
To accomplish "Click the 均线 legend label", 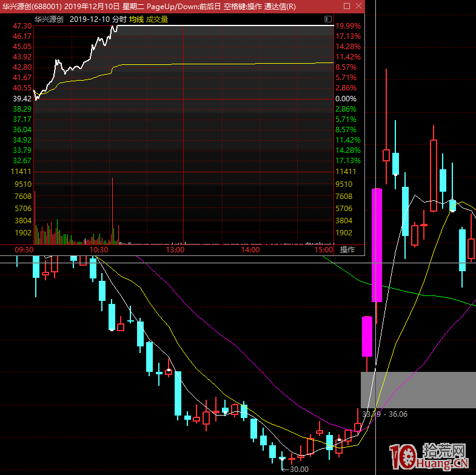I will click(136, 19).
